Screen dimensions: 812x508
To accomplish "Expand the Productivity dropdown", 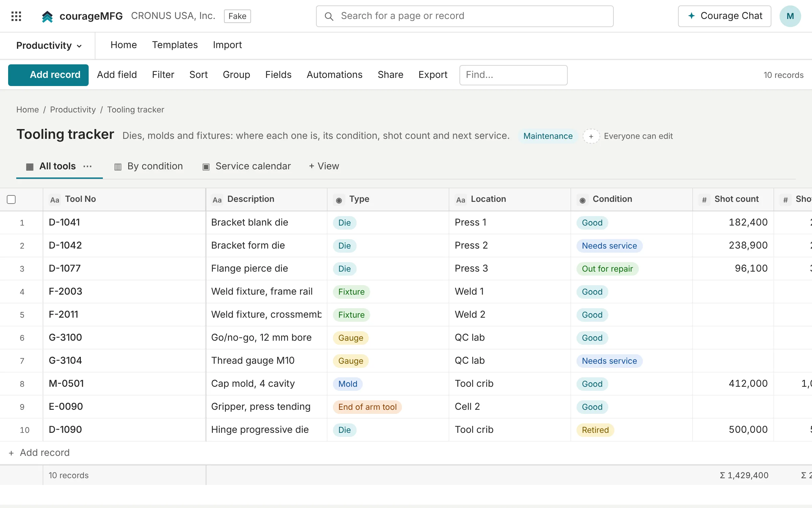I will 49,46.
